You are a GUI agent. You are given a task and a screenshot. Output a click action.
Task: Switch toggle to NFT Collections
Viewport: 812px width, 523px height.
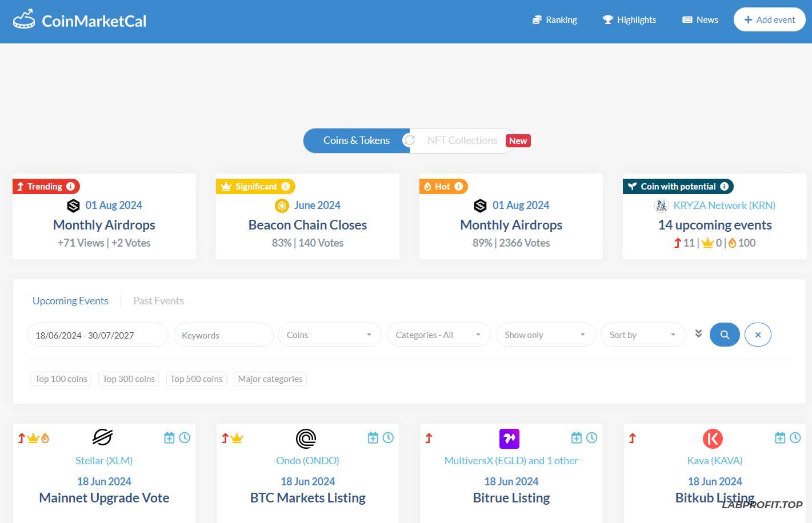pos(462,140)
